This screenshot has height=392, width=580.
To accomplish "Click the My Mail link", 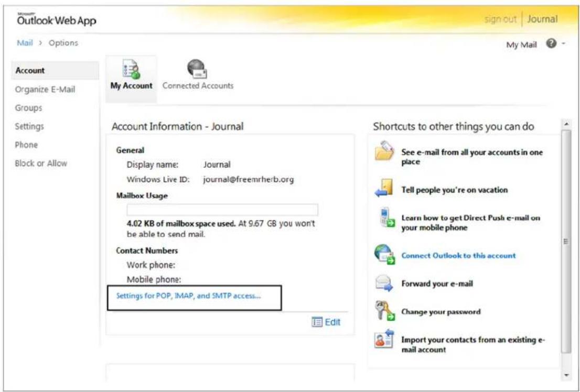I will click(521, 45).
